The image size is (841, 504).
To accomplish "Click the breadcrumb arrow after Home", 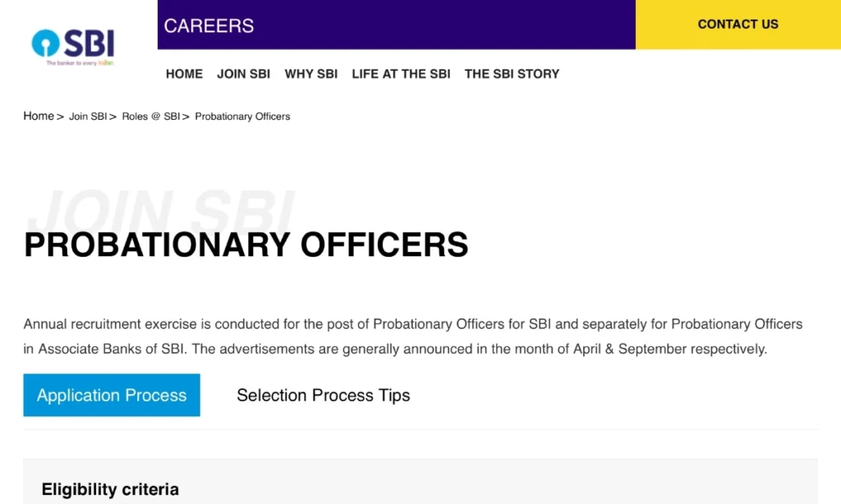I will [x=60, y=116].
